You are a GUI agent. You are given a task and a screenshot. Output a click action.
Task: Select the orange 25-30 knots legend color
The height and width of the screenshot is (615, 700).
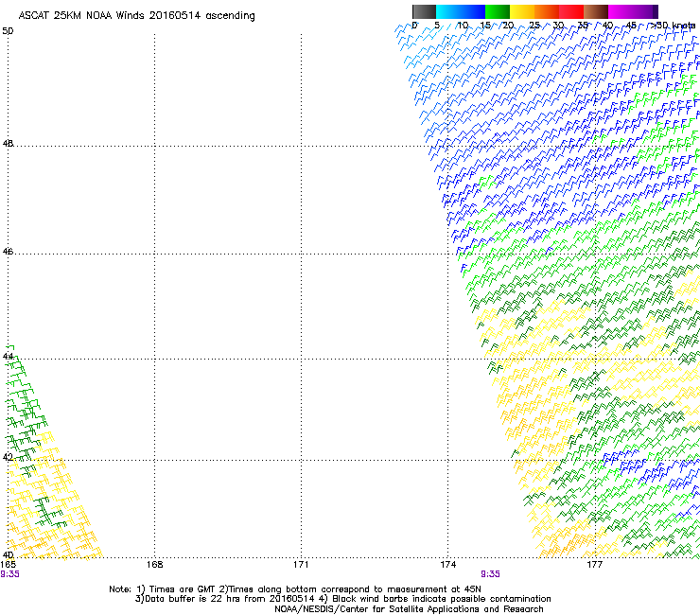click(x=547, y=11)
